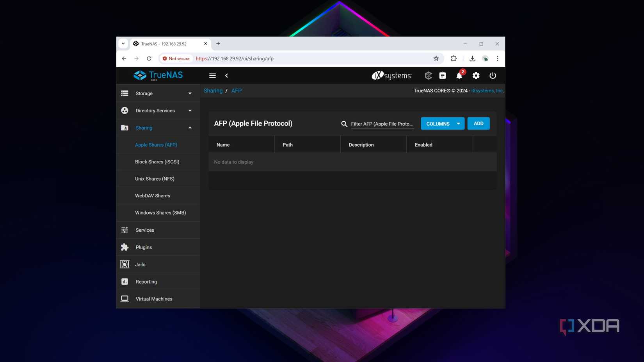Open the task manager clipboard icon
This screenshot has height=362, width=644.
click(x=442, y=76)
